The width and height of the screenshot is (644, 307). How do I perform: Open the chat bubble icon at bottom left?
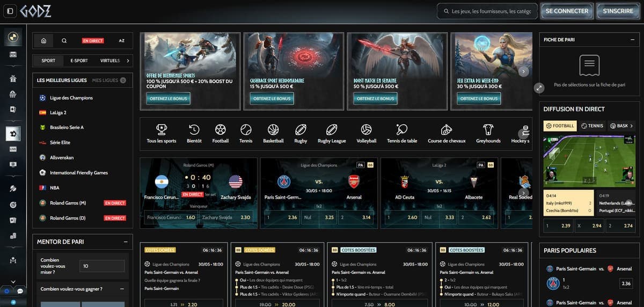point(19,291)
